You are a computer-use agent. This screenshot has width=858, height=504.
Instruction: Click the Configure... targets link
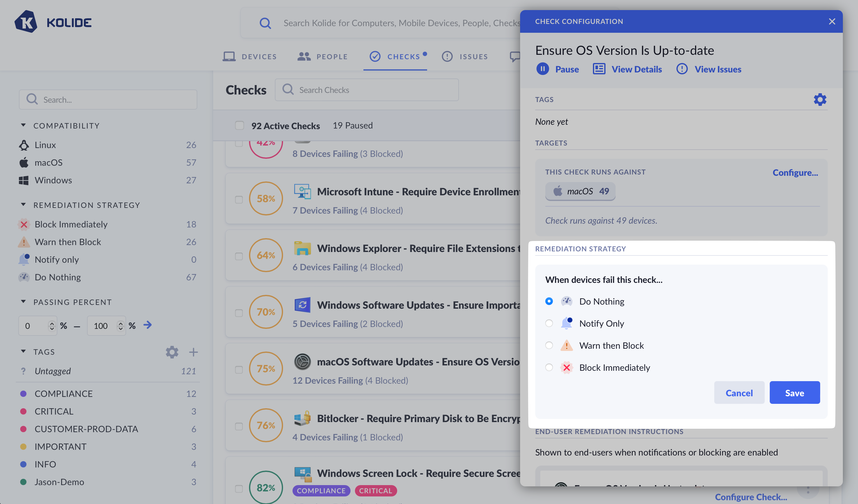tap(795, 173)
